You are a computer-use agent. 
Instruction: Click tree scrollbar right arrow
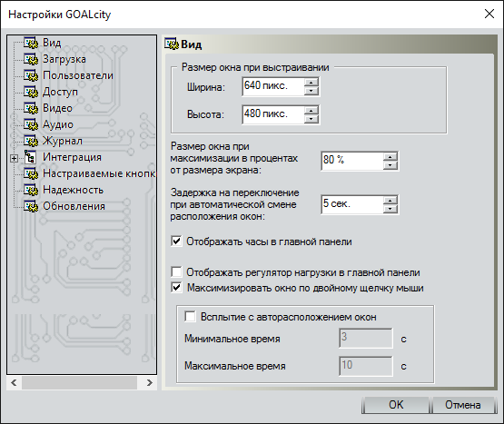(x=150, y=382)
